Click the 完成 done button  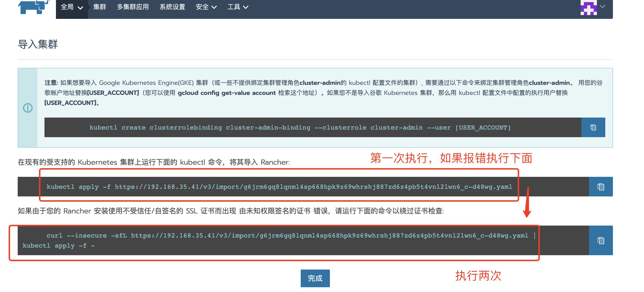(315, 278)
